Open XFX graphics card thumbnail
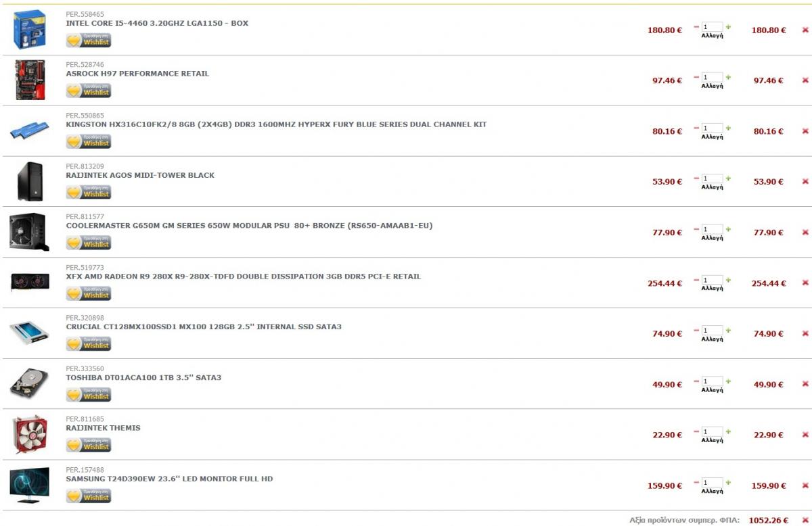 point(30,282)
